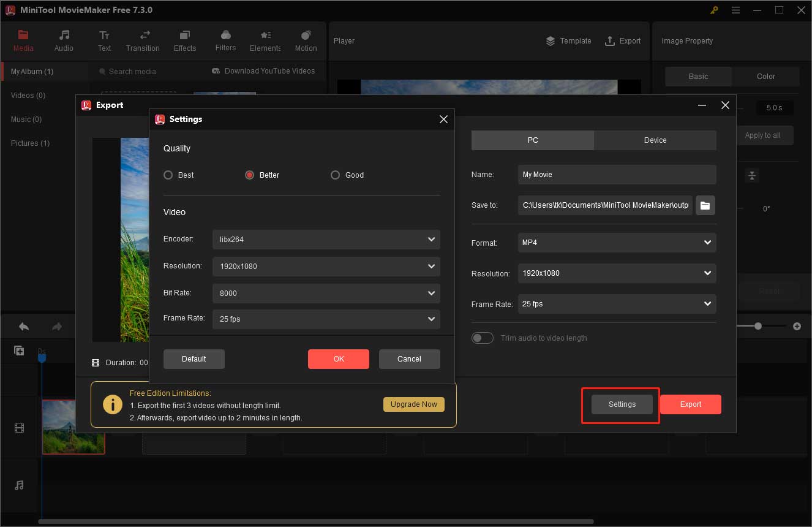Click the red OK button
The width and height of the screenshot is (812, 527).
[339, 359]
